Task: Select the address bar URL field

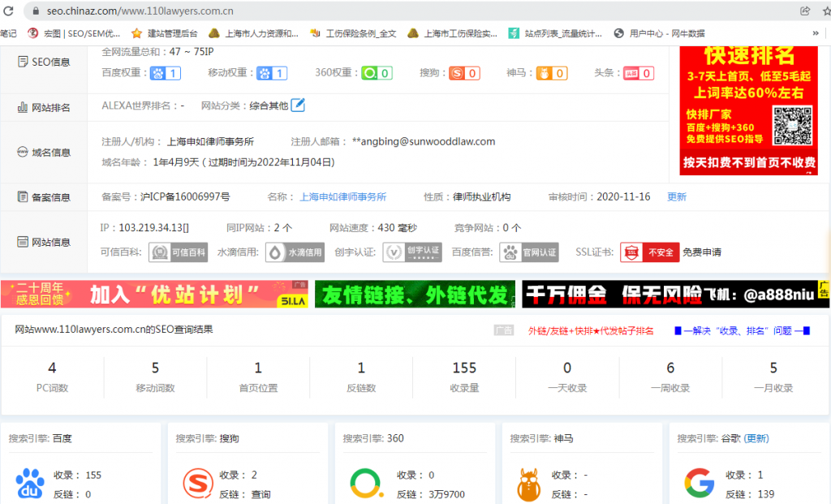Action: tap(413, 11)
